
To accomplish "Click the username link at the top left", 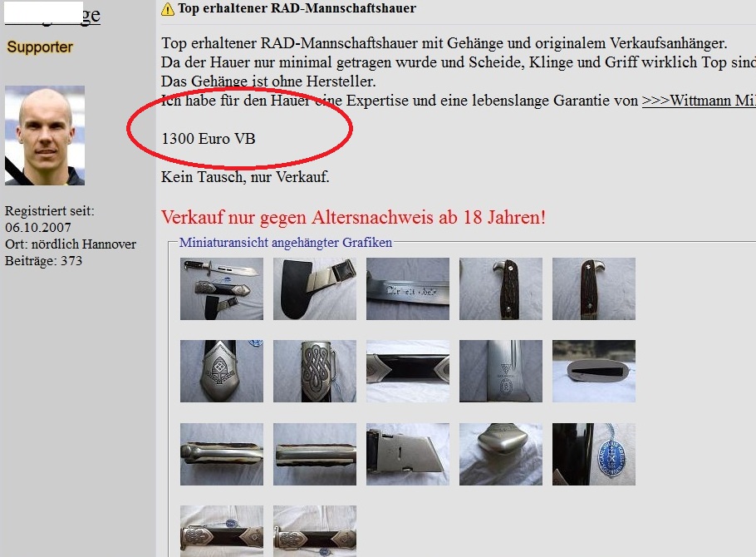I will (52, 14).
